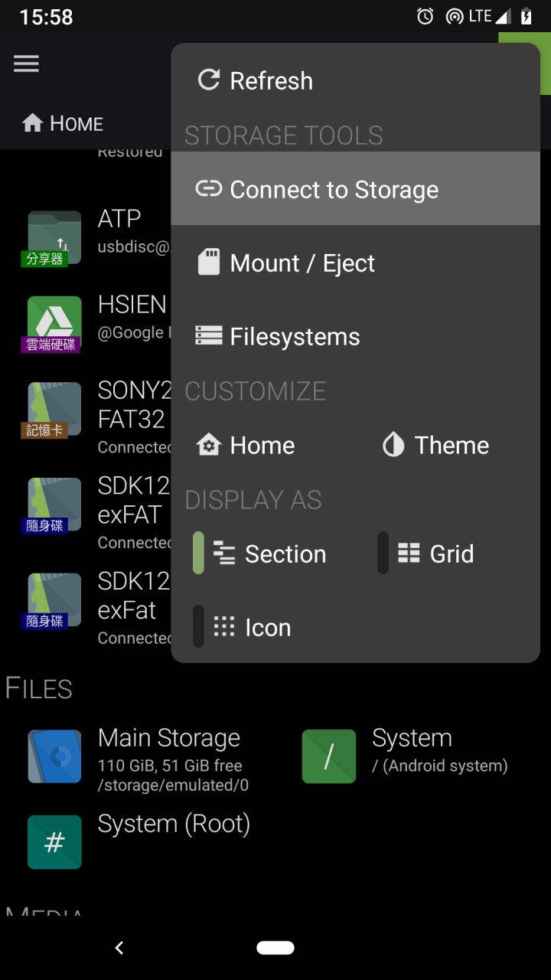The image size is (551, 980).
Task: Tap the Home breadcrumb icon
Action: pyautogui.click(x=33, y=123)
